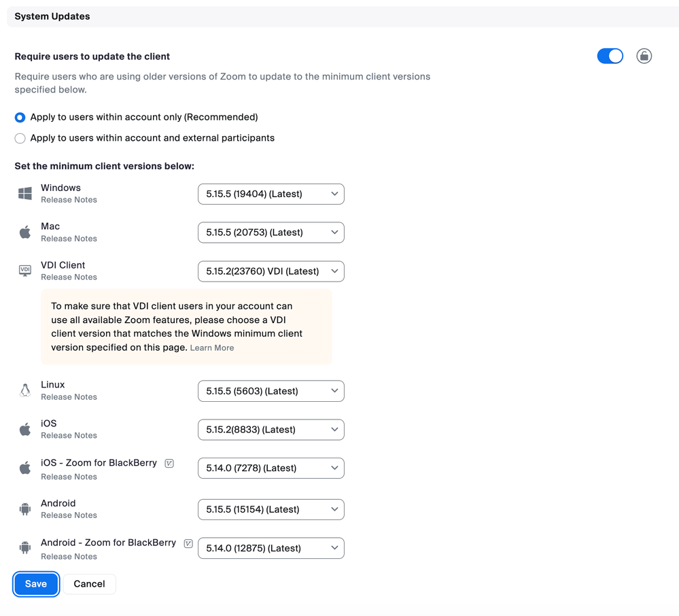Viewport: 679px width, 616px height.
Task: Select Apply to account and external participants
Action: pyautogui.click(x=20, y=139)
